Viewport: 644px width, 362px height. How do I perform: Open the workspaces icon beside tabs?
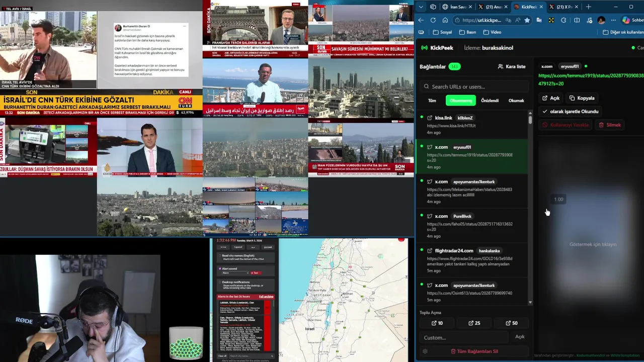point(433,7)
